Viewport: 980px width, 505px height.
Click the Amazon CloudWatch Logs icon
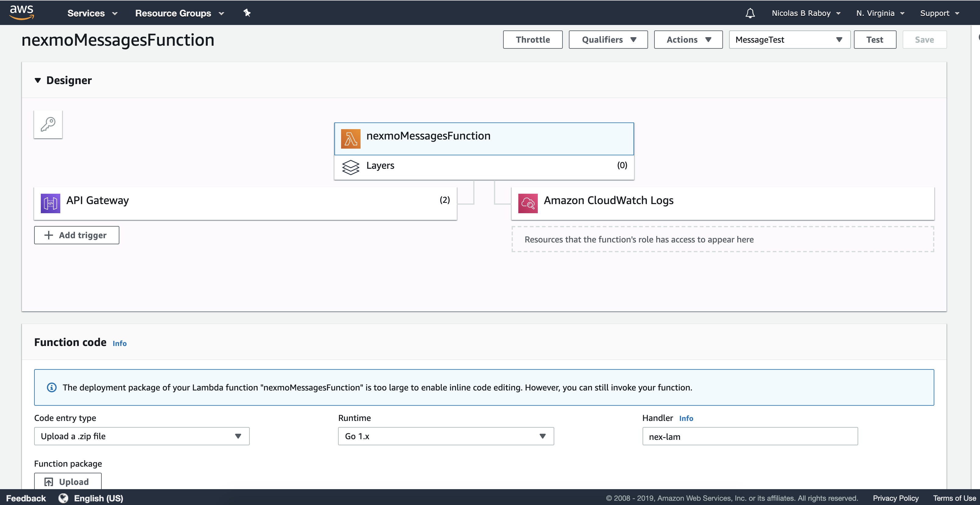[528, 203]
